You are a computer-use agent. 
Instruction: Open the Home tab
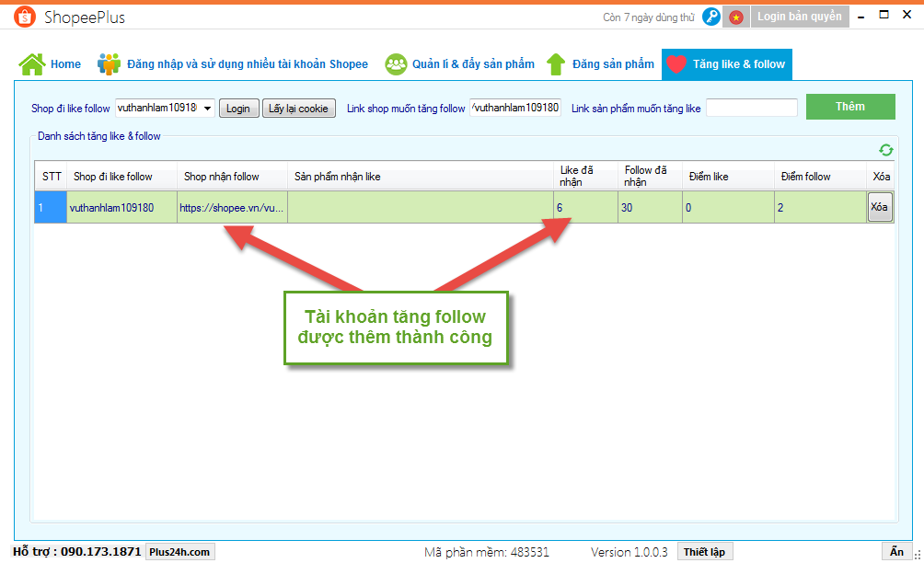[50, 64]
